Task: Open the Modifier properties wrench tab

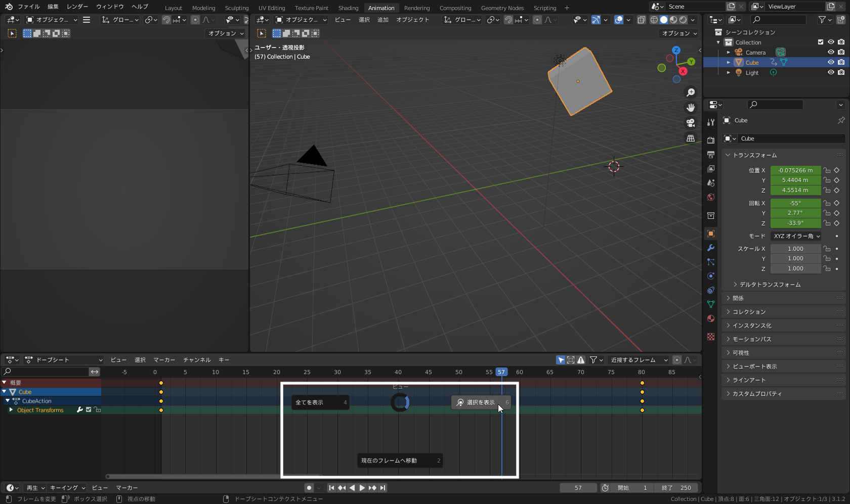Action: tap(711, 248)
